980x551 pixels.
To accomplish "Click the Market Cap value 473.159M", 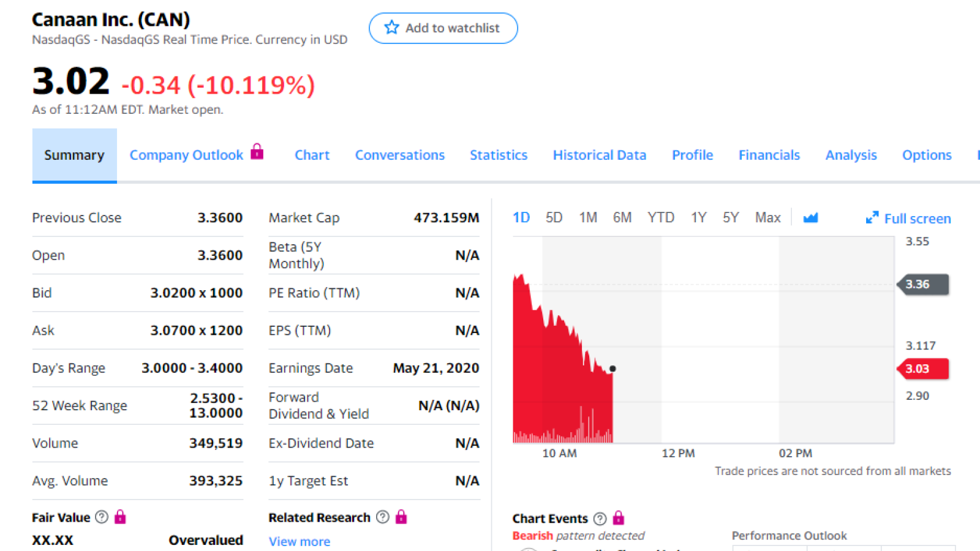I will tap(447, 218).
